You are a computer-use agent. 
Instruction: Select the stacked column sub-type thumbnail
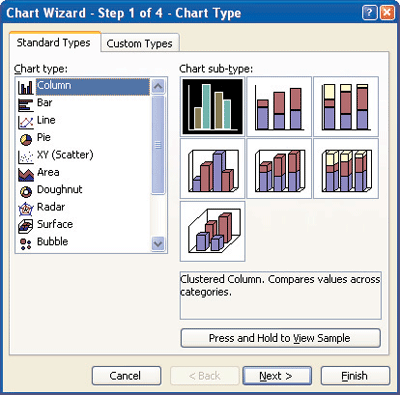[x=279, y=107]
